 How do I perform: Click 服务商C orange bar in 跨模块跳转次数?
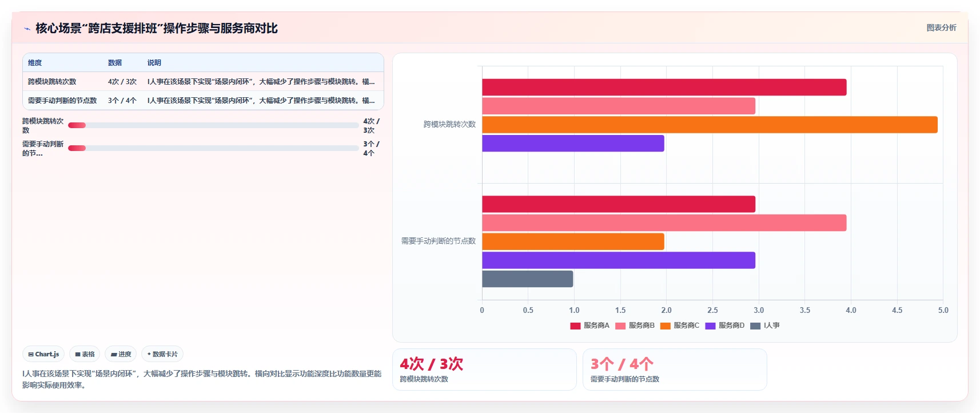710,125
